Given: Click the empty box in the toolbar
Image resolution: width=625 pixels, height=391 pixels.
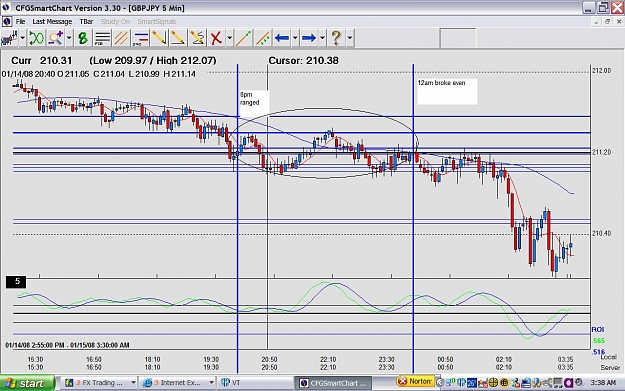Looking at the screenshot, I should click(x=458, y=39).
